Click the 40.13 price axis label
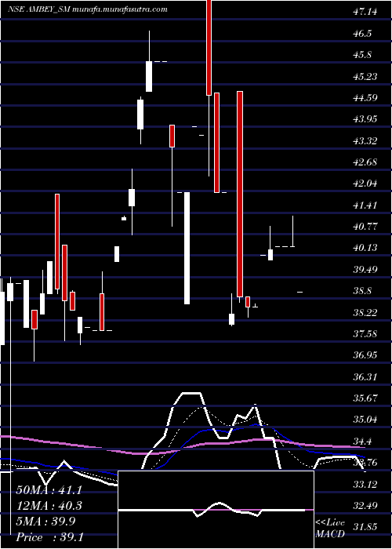392x549 pixels. [365, 248]
